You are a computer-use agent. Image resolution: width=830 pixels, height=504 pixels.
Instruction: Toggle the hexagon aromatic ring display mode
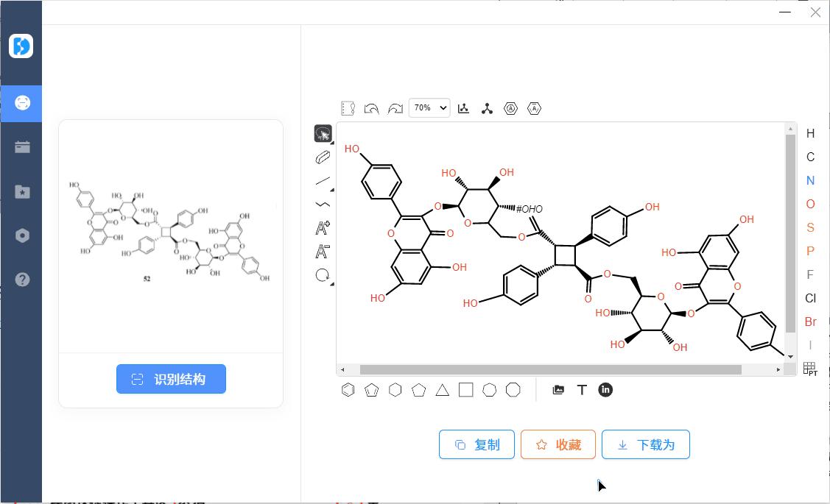click(x=510, y=108)
